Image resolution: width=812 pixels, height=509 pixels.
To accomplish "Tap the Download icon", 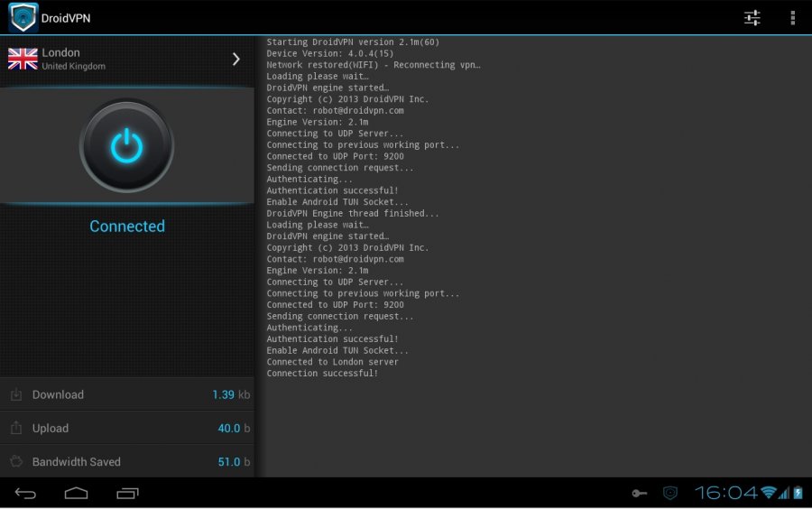I will [16, 394].
